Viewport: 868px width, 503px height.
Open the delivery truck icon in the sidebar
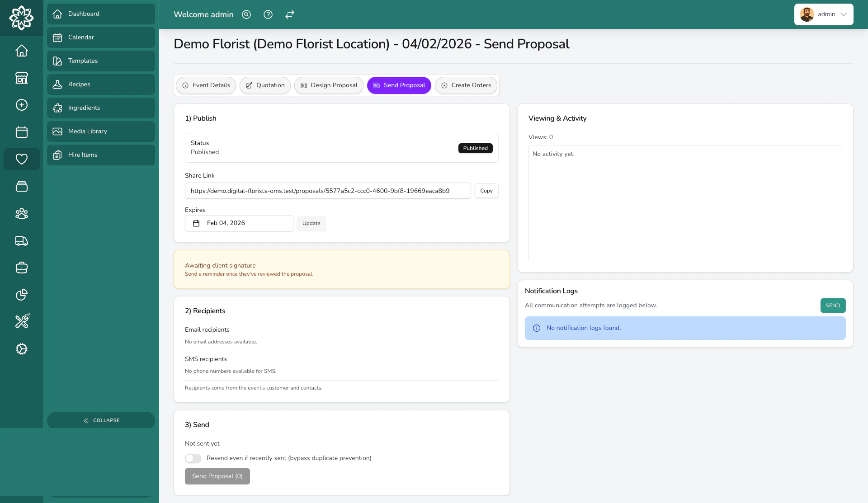point(21,241)
